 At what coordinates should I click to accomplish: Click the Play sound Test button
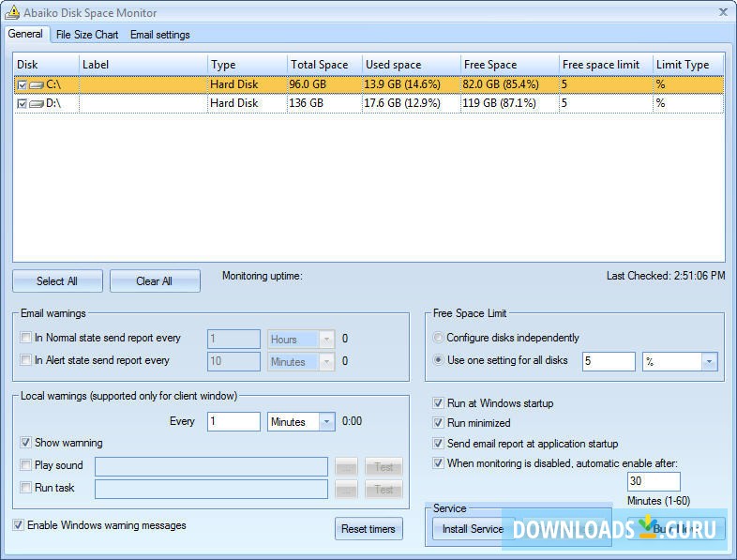[384, 467]
